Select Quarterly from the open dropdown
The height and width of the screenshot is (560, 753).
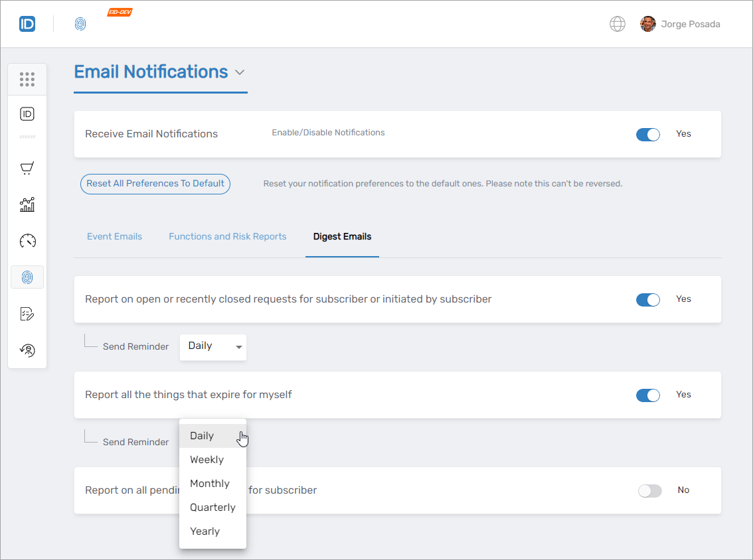[212, 507]
